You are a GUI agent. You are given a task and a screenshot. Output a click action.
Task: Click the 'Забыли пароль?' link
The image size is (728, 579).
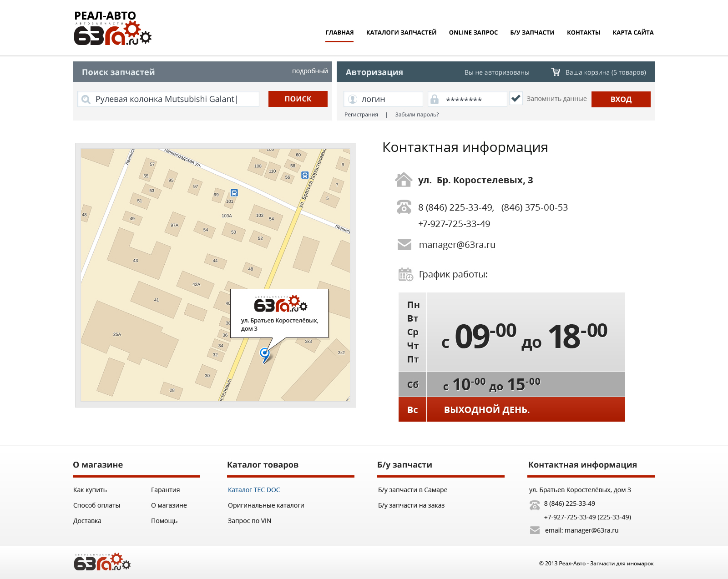coord(416,115)
